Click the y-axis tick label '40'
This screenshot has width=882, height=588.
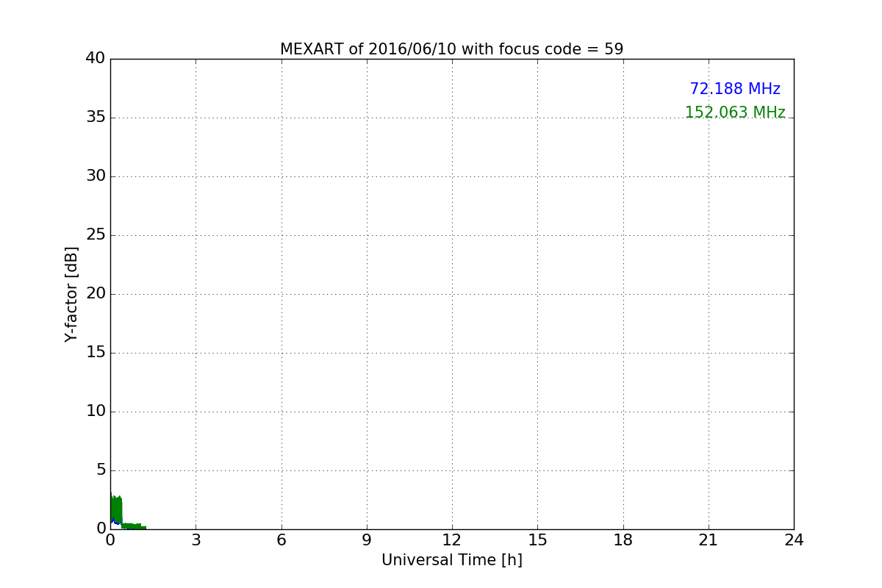[x=96, y=59]
